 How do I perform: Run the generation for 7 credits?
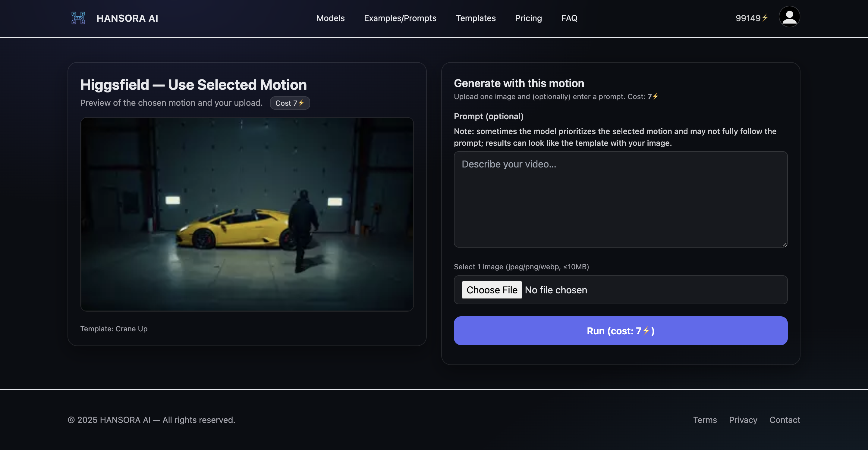click(620, 331)
